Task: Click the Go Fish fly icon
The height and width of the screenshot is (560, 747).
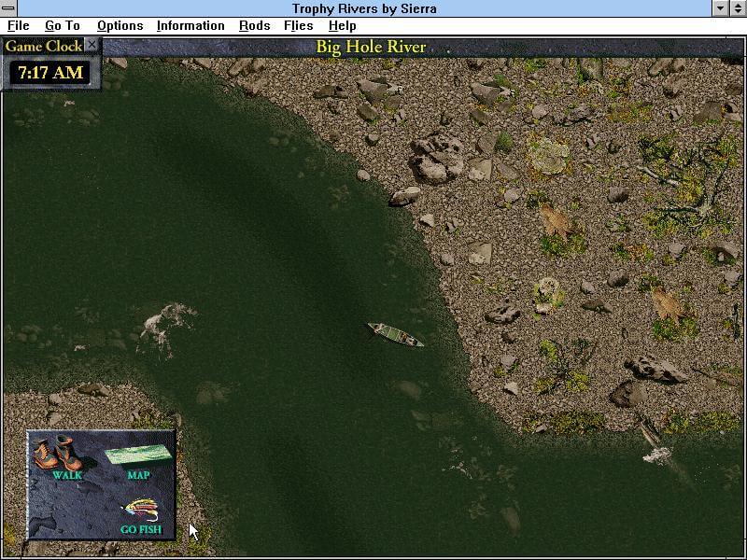Action: click(x=141, y=511)
